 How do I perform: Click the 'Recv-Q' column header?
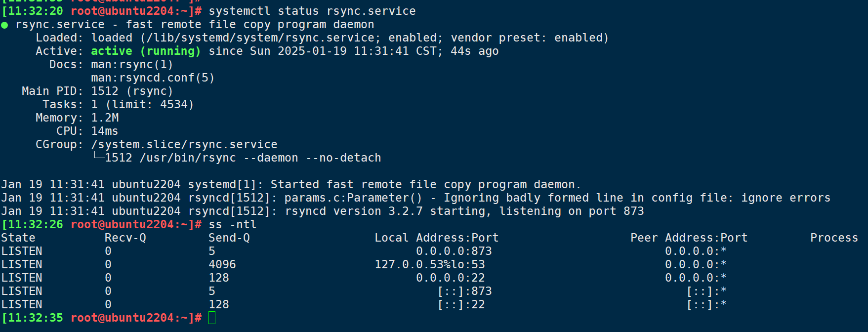point(125,238)
